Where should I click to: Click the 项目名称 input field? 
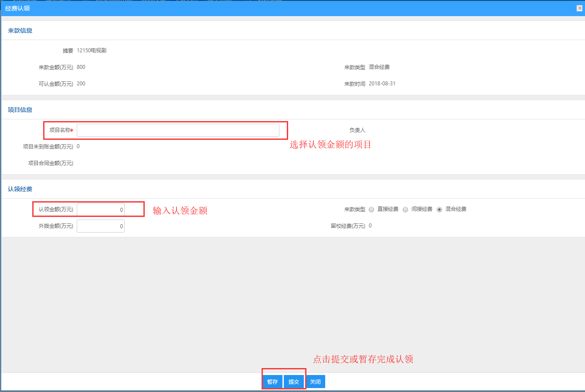[x=178, y=130]
